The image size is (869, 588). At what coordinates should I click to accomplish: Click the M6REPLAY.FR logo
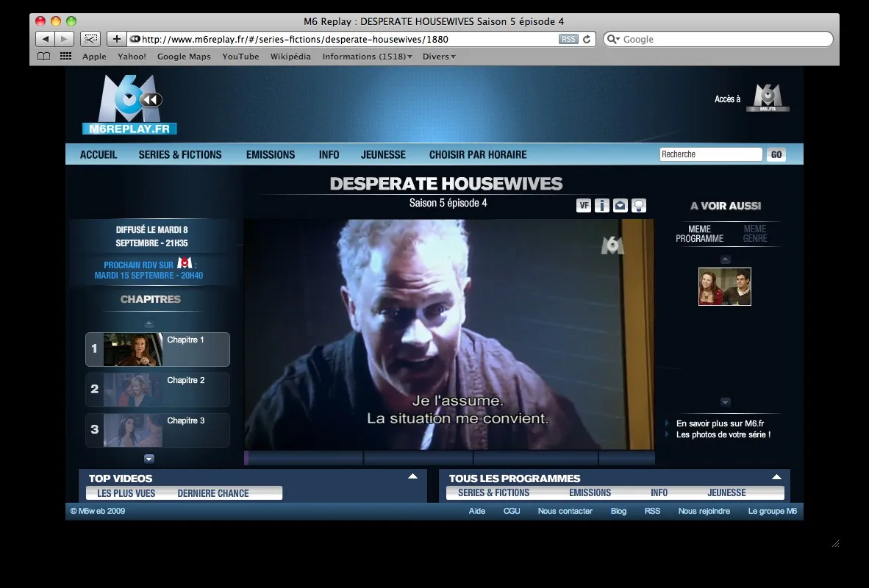(129, 104)
